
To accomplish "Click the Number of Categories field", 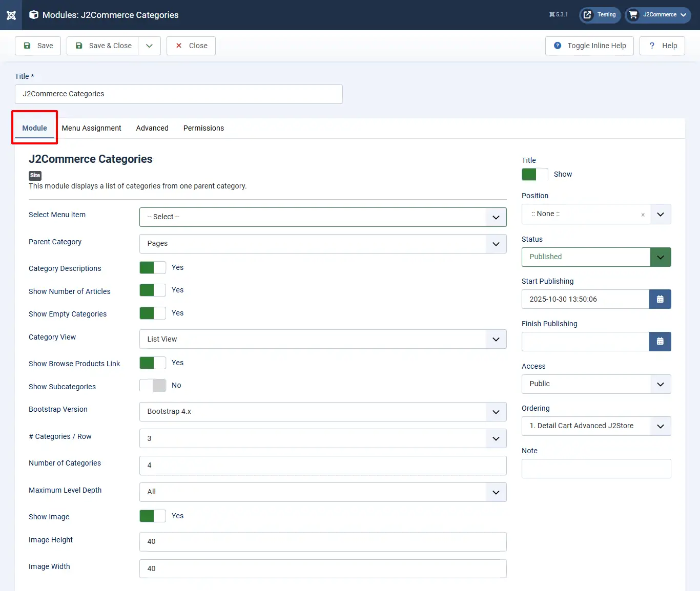I will click(x=323, y=466).
